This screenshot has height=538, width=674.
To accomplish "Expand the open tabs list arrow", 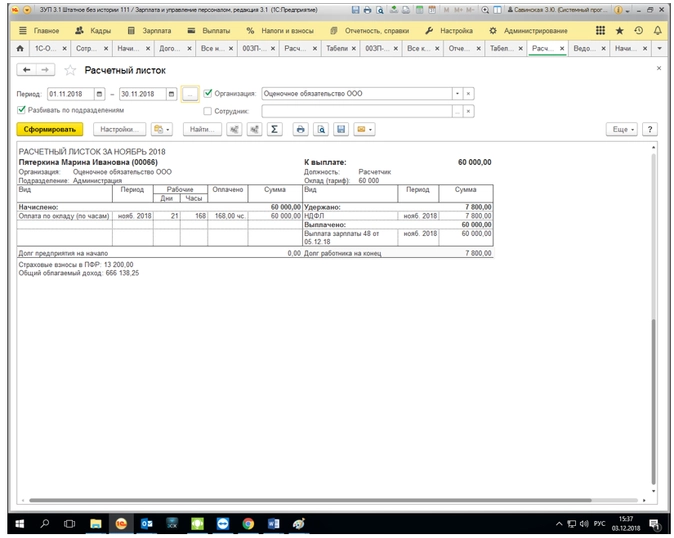I will click(x=659, y=49).
